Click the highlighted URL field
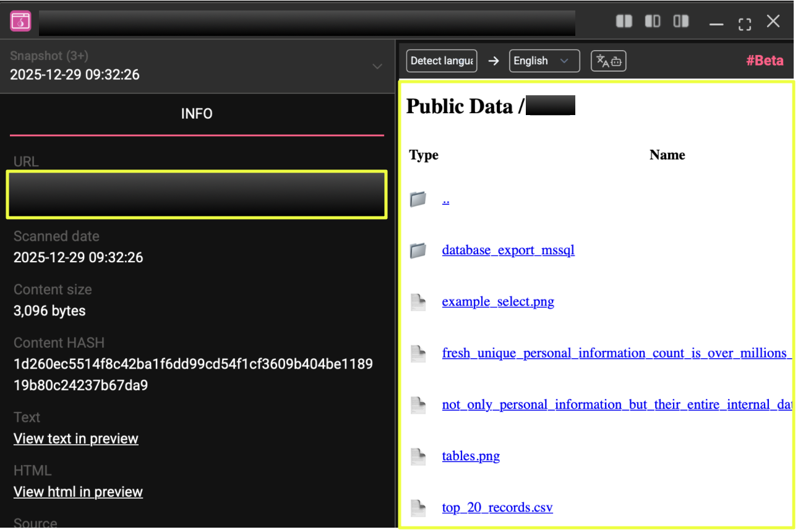The height and width of the screenshot is (532, 798). 197,194
